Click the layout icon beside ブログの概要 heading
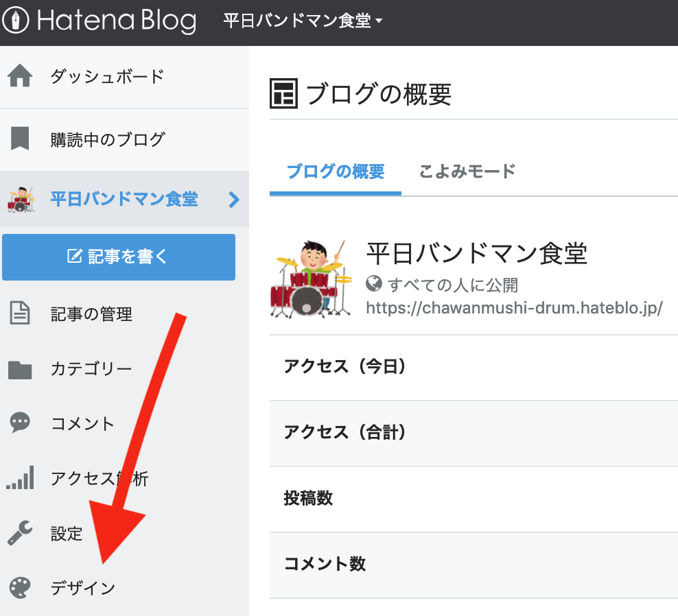The height and width of the screenshot is (616, 678). click(283, 93)
